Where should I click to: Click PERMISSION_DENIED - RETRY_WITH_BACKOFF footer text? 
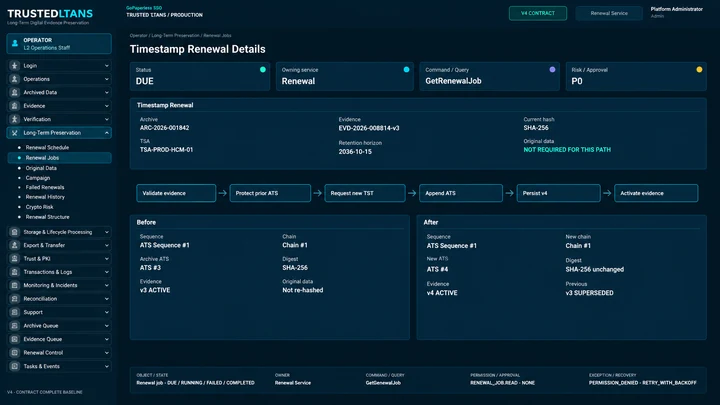(x=642, y=383)
